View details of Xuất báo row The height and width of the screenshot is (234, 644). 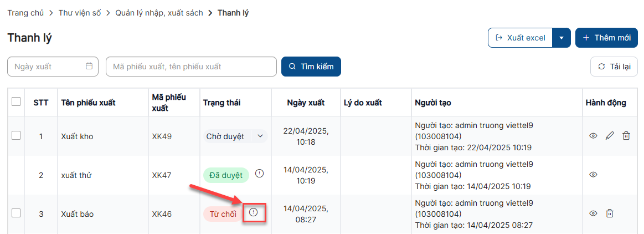pos(593,213)
